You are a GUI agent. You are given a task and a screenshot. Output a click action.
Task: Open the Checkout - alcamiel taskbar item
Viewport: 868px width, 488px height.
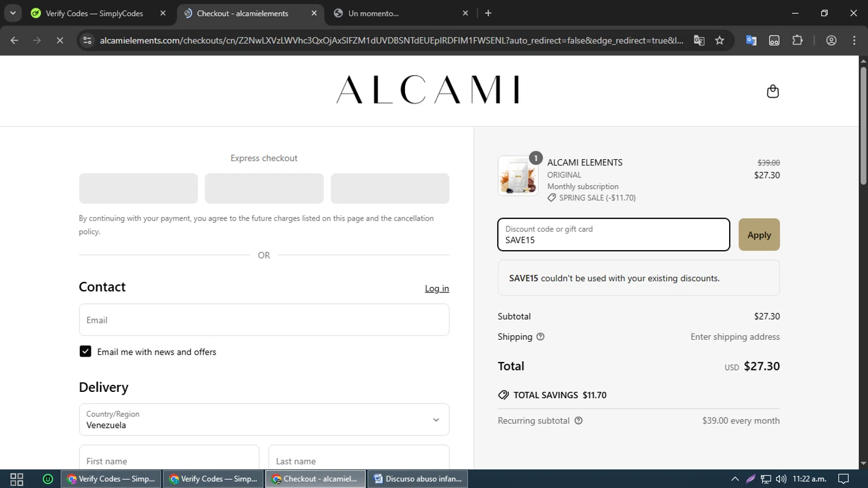315,479
